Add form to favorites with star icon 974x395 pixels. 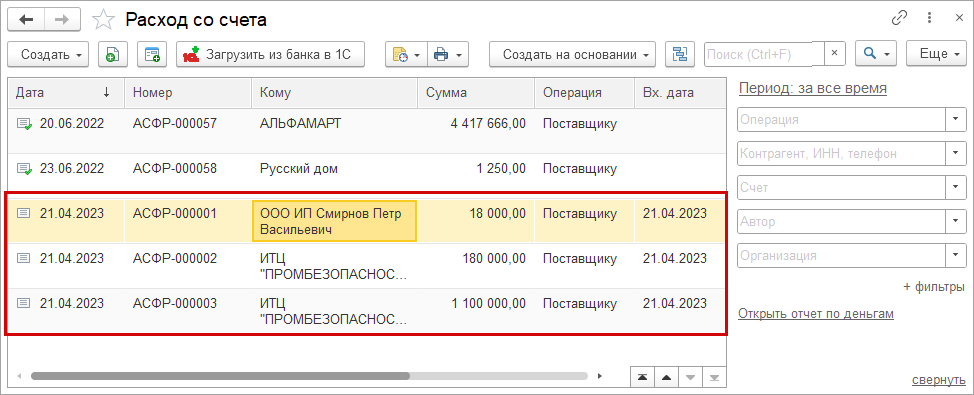click(x=103, y=20)
